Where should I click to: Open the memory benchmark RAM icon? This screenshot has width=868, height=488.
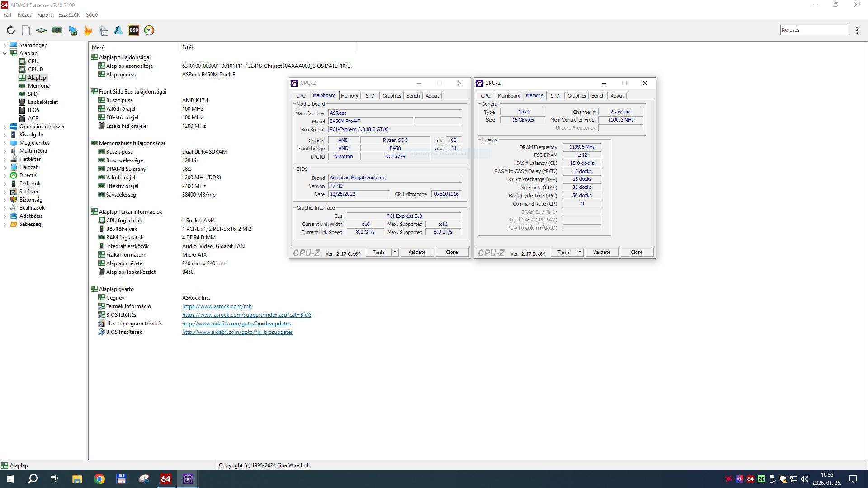pyautogui.click(x=57, y=30)
